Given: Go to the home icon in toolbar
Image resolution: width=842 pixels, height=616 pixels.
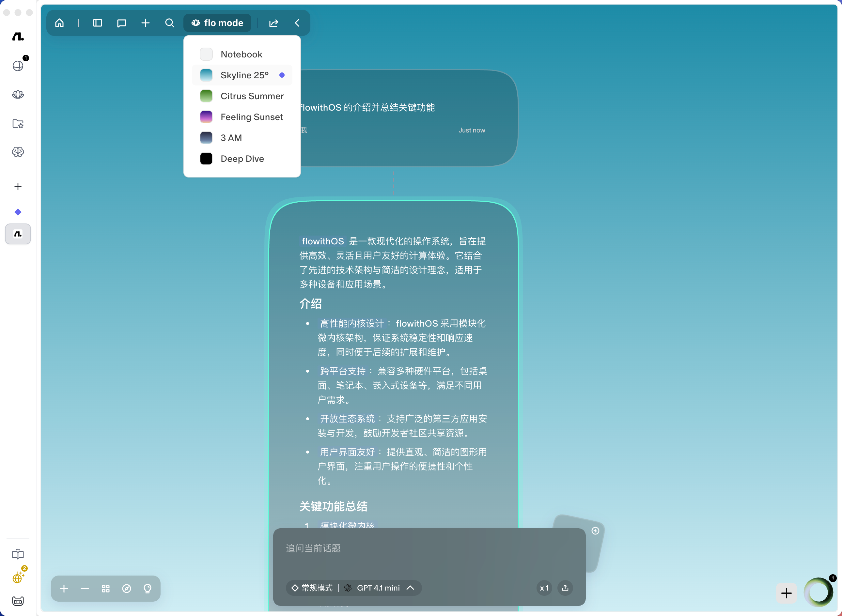Looking at the screenshot, I should (59, 23).
